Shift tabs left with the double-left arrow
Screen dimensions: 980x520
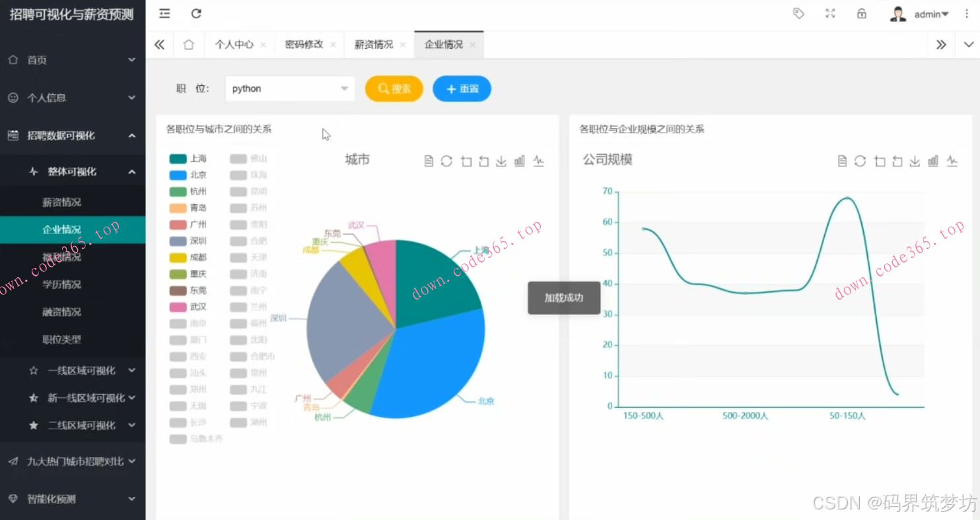[x=159, y=45]
